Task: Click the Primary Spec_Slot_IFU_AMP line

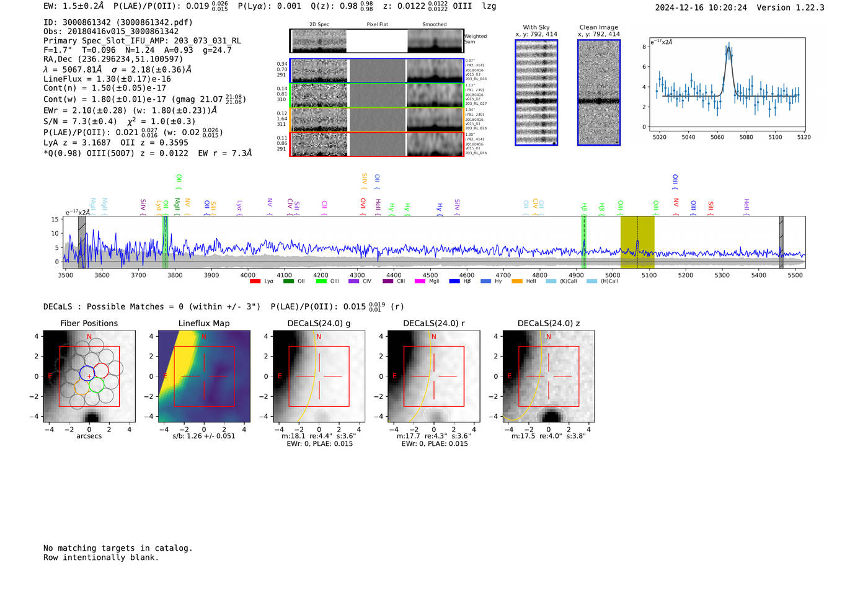Action: point(142,41)
